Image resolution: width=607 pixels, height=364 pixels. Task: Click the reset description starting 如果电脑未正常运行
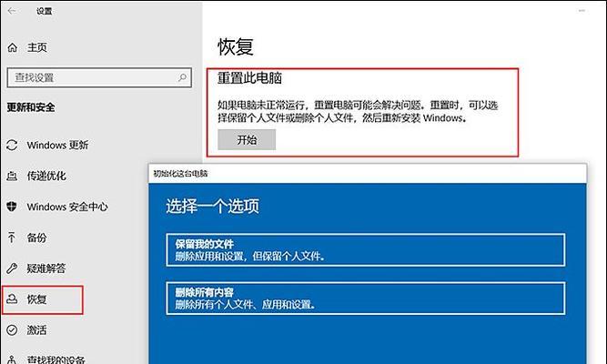358,112
